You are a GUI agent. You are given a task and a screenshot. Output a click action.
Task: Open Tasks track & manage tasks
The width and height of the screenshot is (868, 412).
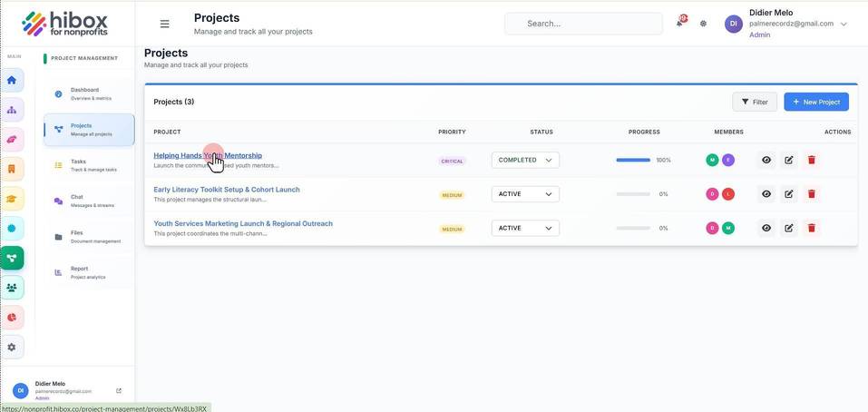89,165
